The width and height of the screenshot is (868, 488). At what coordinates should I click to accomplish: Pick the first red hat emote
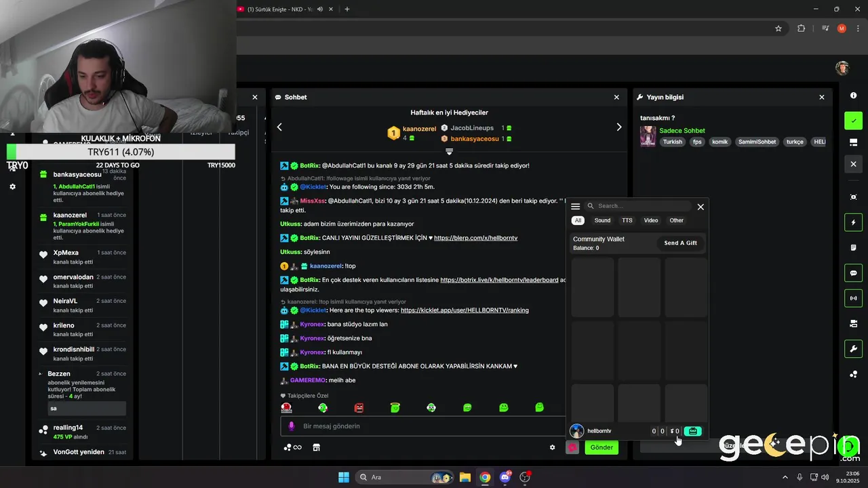[287, 407]
